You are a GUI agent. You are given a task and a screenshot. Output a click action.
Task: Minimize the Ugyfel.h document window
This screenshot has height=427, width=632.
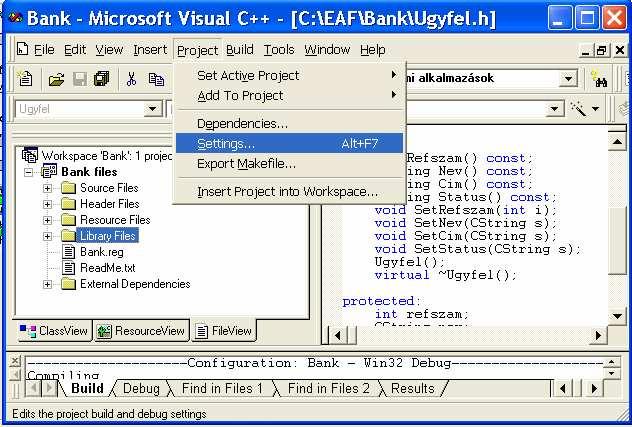pyautogui.click(x=586, y=50)
